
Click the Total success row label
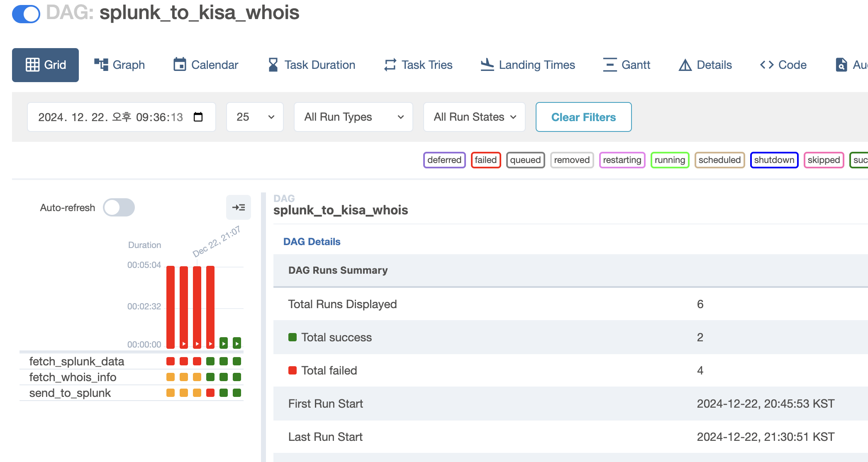(x=336, y=337)
